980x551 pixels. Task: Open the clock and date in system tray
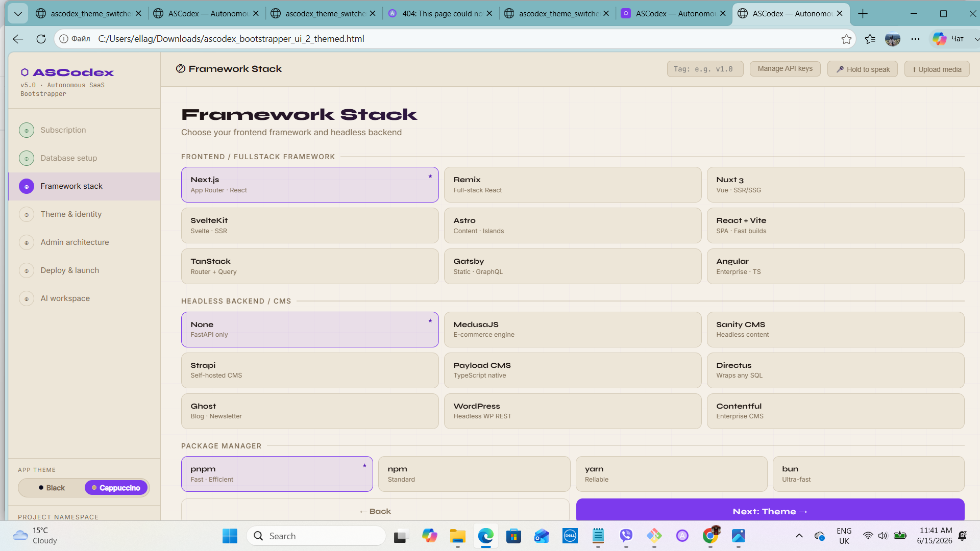pos(935,536)
